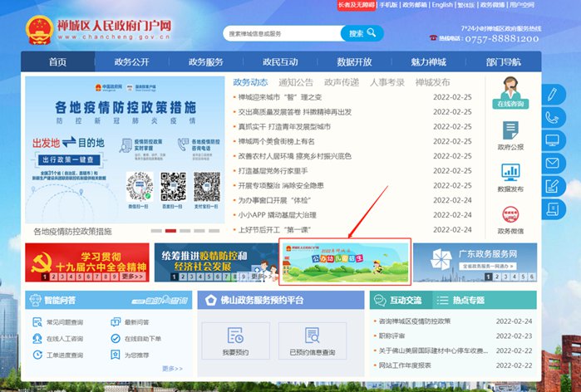Image resolution: width=581 pixels, height=392 pixels.
Task: Click 公办幼儿园招生 banner
Action: point(345,262)
